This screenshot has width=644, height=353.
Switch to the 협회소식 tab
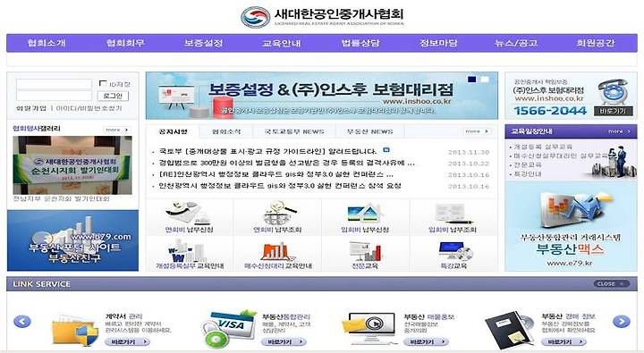pos(226,131)
